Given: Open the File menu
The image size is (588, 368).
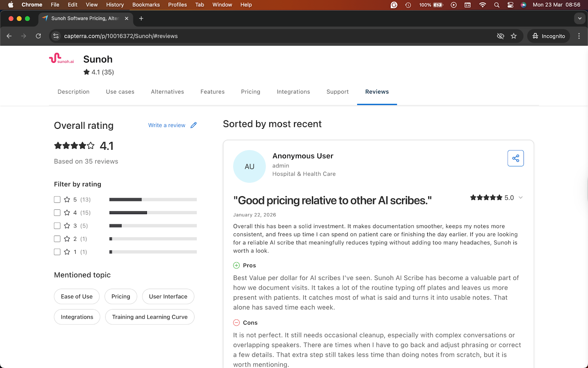Looking at the screenshot, I should coord(55,5).
